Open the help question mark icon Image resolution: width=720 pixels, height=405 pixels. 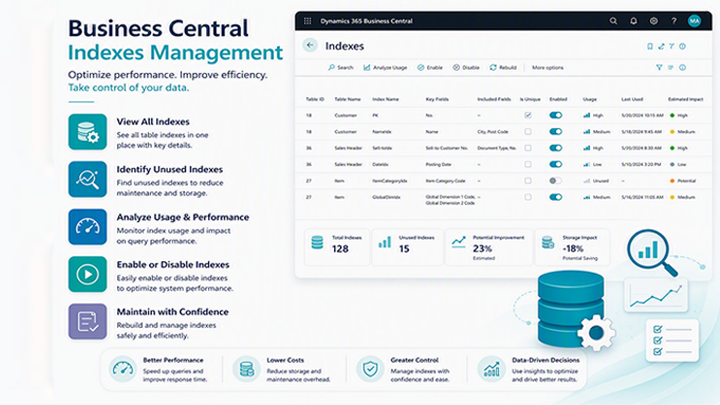(674, 21)
